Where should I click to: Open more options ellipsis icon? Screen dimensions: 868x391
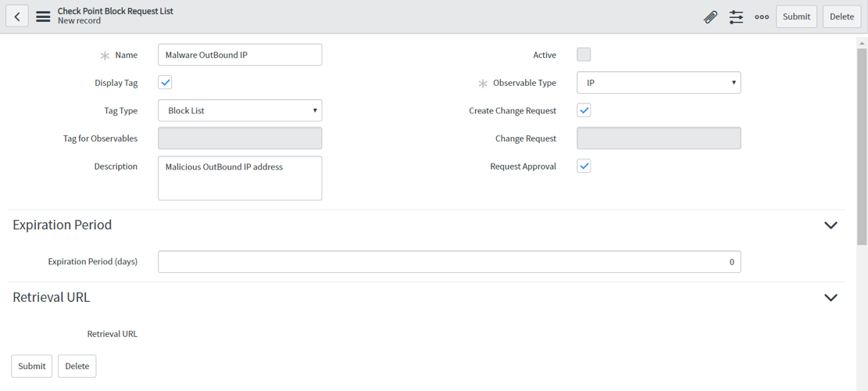(x=762, y=17)
